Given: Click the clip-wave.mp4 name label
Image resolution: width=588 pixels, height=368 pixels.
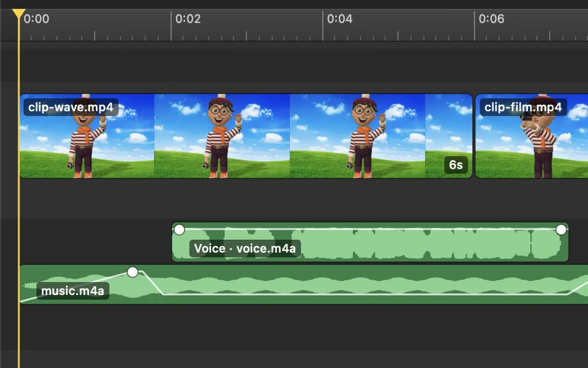Looking at the screenshot, I should [71, 107].
